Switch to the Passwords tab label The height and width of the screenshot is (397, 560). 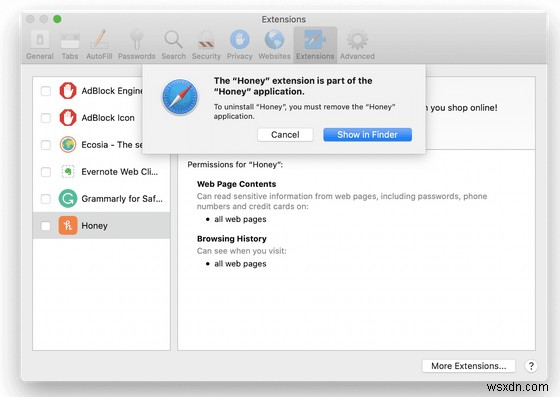click(136, 56)
